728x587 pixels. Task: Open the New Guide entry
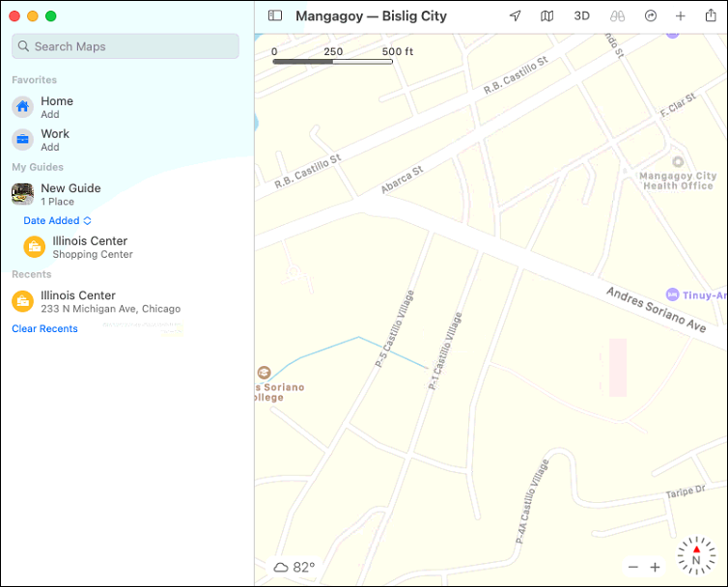[70, 194]
